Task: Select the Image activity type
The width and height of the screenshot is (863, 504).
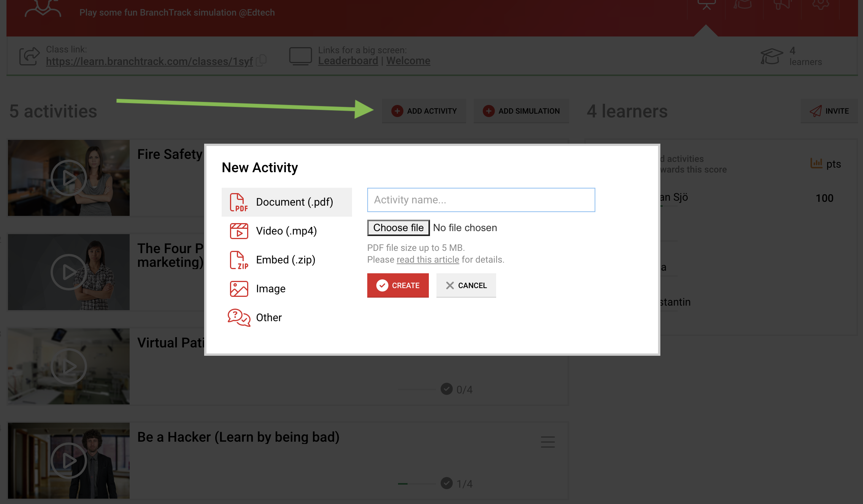Action: tap(238, 288)
